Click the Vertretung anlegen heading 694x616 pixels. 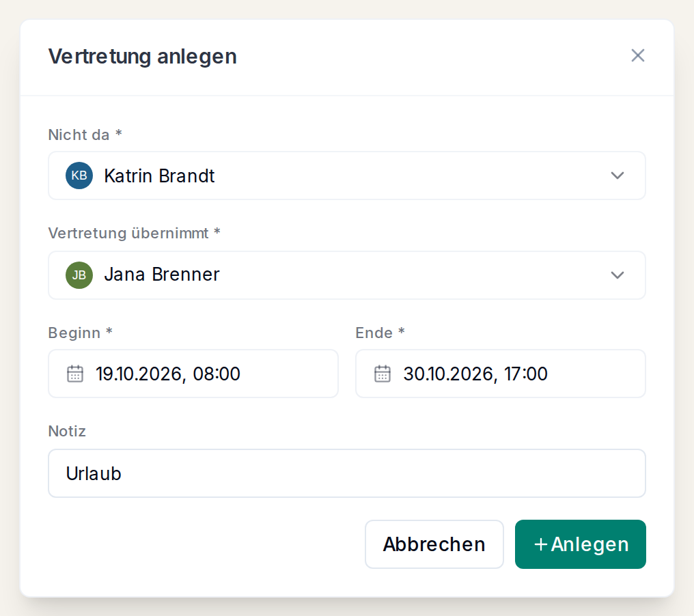143,57
